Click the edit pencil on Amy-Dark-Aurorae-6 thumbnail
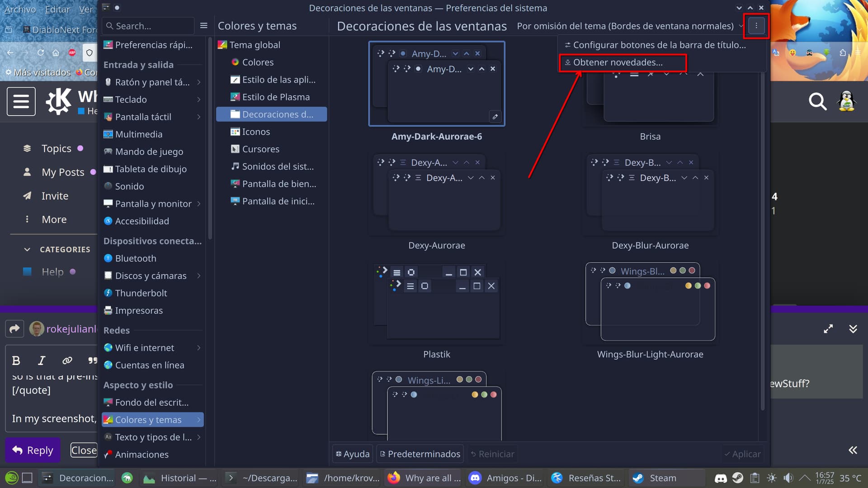 pos(495,117)
